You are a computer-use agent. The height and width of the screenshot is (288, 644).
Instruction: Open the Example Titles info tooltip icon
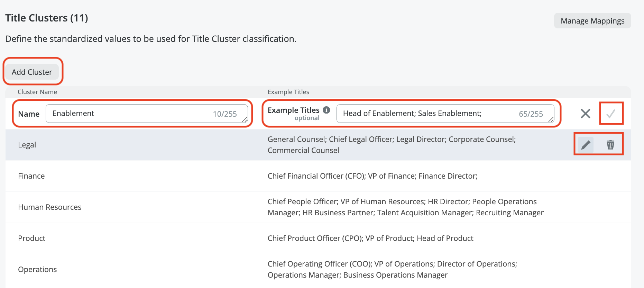[326, 110]
